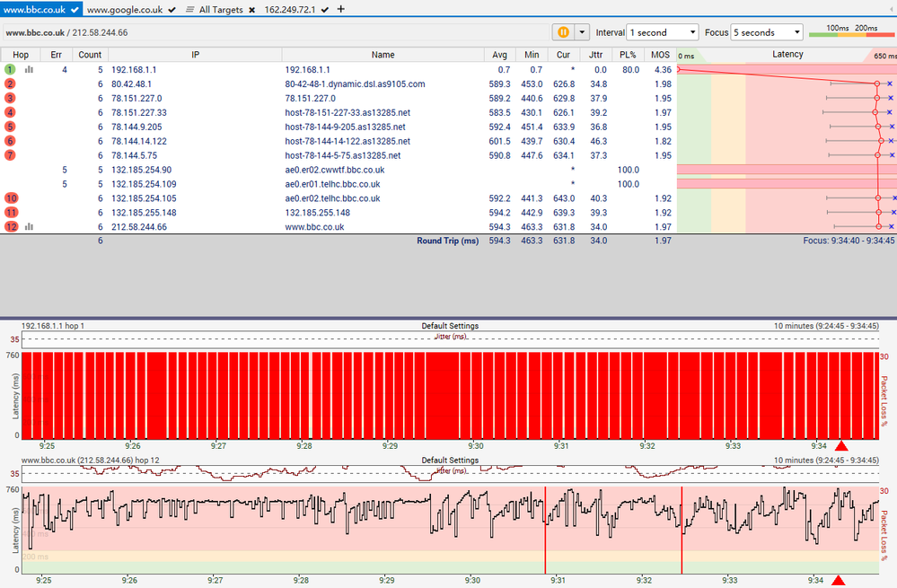This screenshot has height=588, width=897.
Task: Select the red hop 3 circle
Action: 10,98
